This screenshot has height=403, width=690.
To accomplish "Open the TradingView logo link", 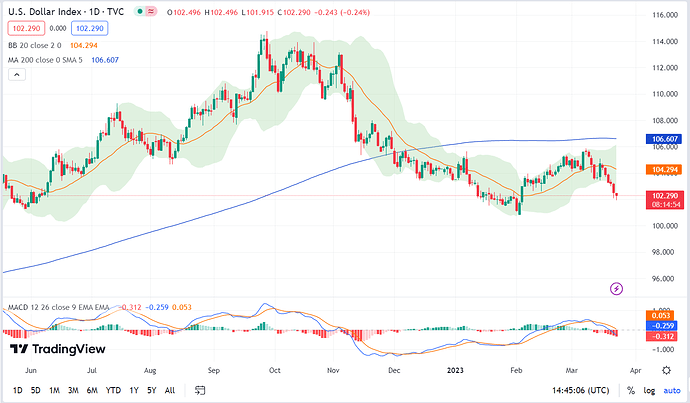I will click(58, 349).
